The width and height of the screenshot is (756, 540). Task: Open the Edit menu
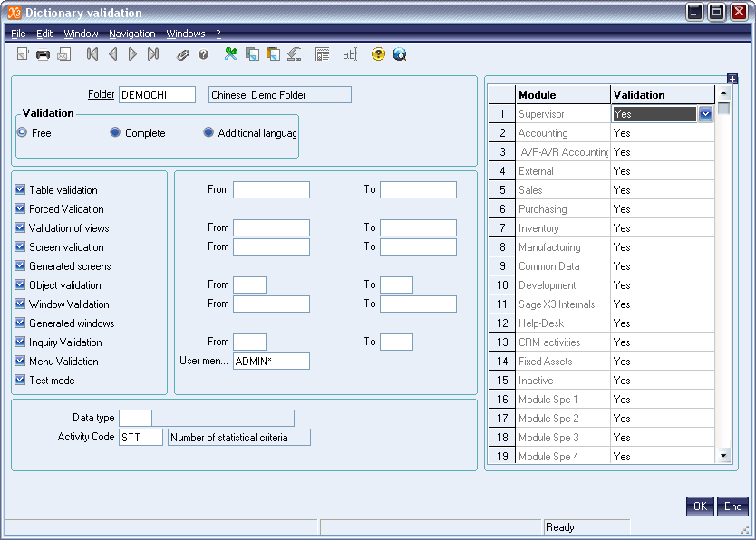click(x=44, y=34)
